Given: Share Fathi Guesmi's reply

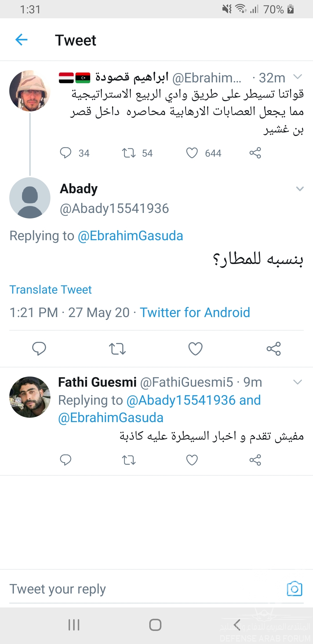Looking at the screenshot, I should point(255,460).
